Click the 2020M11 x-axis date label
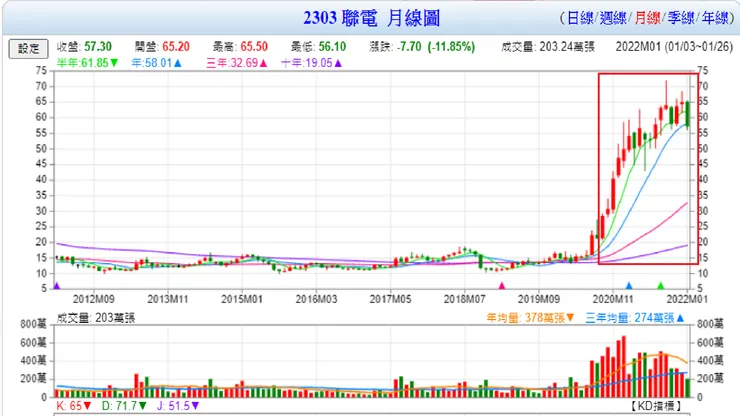The height and width of the screenshot is (416, 740). (x=613, y=299)
